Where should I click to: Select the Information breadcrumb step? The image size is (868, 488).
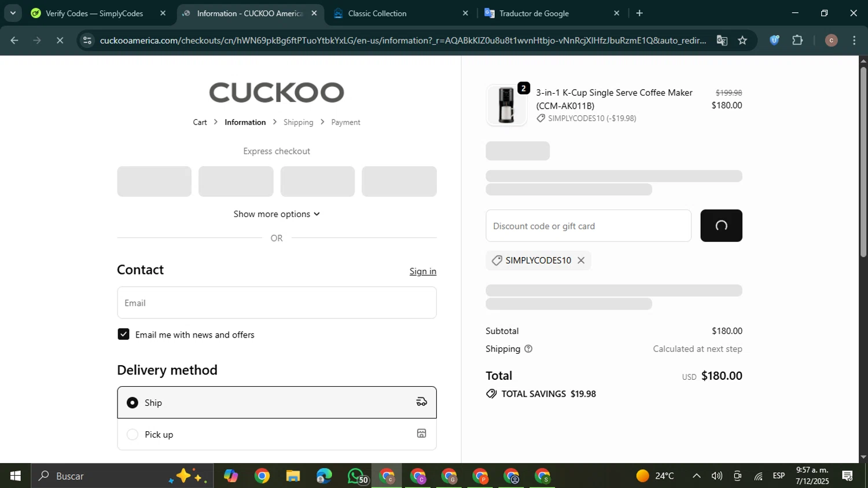[x=245, y=122]
